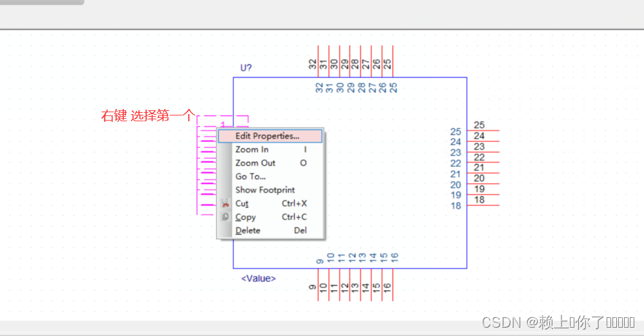Choose Show Footprint menu entry
644x336 pixels.
click(x=270, y=190)
